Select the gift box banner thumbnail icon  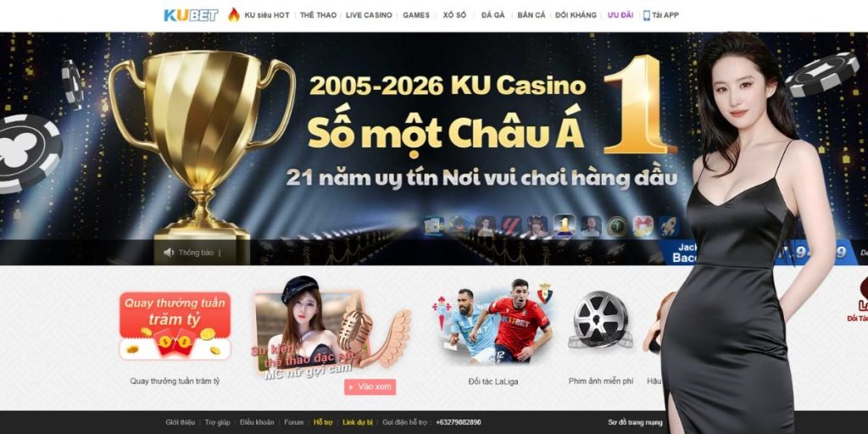click(x=643, y=225)
